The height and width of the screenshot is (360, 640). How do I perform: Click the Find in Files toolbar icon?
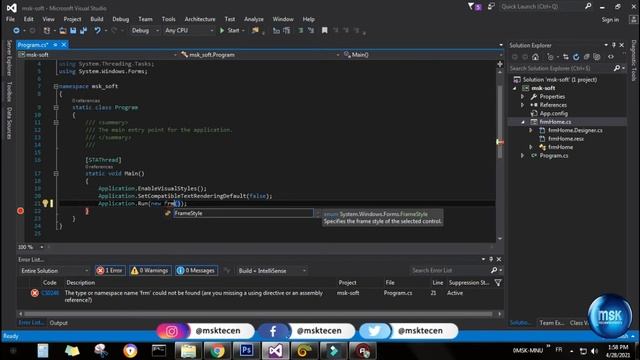tap(255, 31)
